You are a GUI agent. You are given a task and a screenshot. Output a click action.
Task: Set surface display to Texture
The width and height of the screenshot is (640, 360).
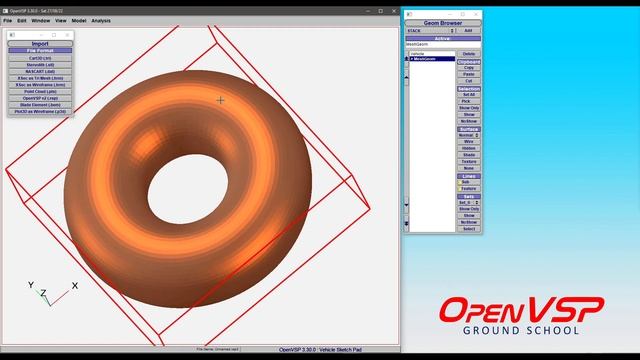pos(469,162)
